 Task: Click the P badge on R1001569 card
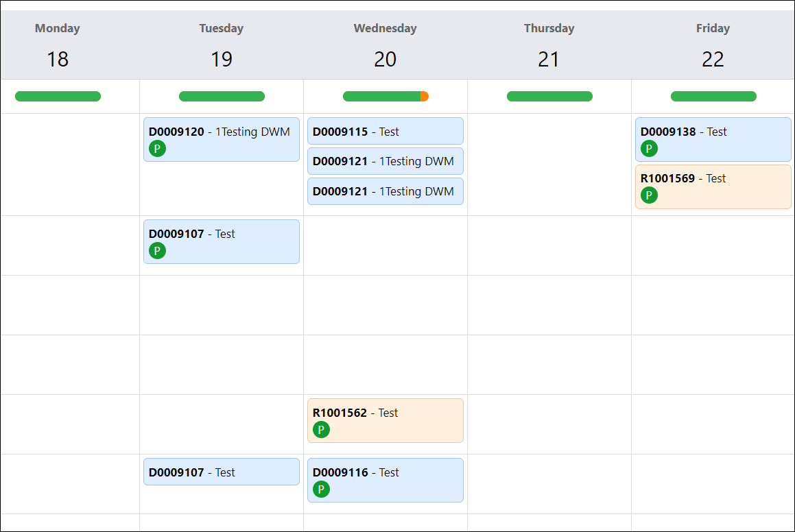[649, 195]
